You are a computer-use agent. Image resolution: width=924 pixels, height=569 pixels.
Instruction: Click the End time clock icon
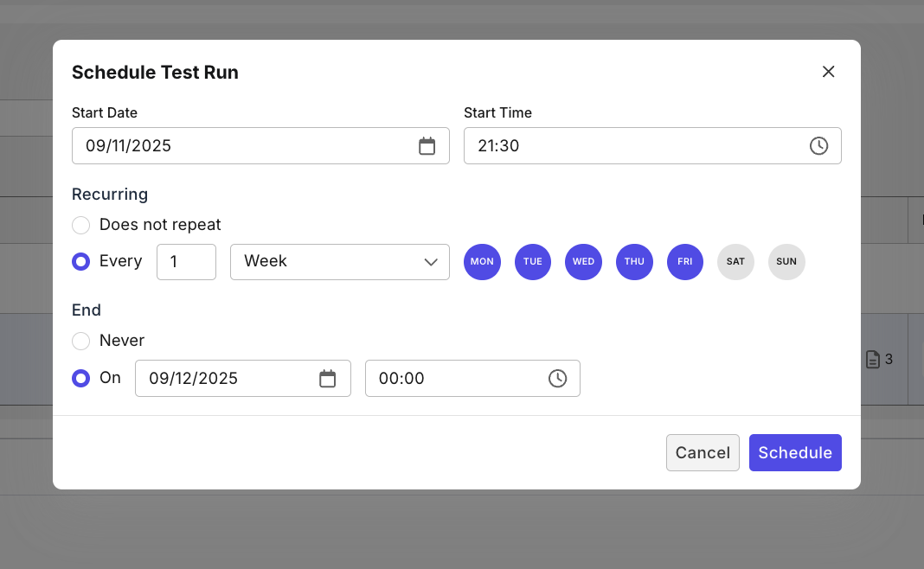557,379
